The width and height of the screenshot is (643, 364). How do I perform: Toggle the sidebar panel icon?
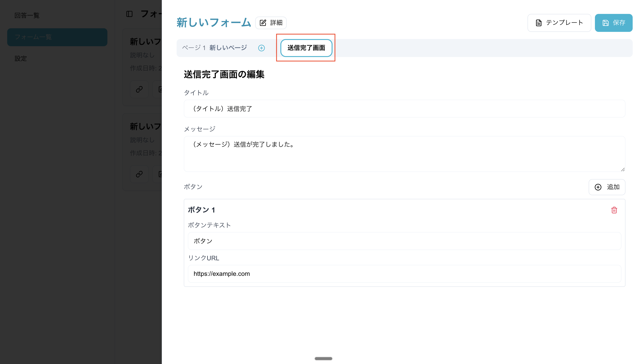pyautogui.click(x=129, y=14)
